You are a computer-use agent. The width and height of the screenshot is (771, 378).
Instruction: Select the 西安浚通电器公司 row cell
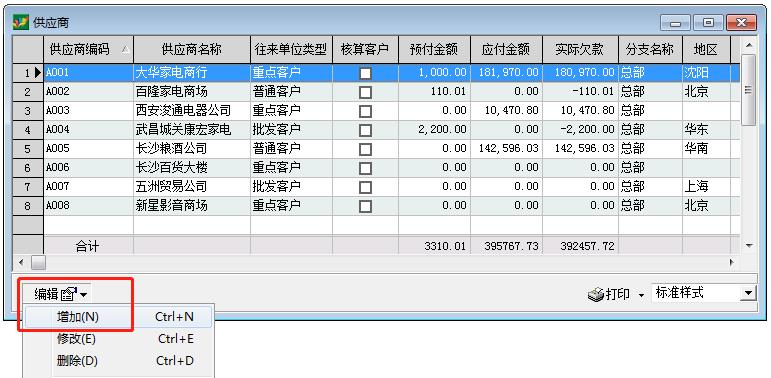click(192, 111)
